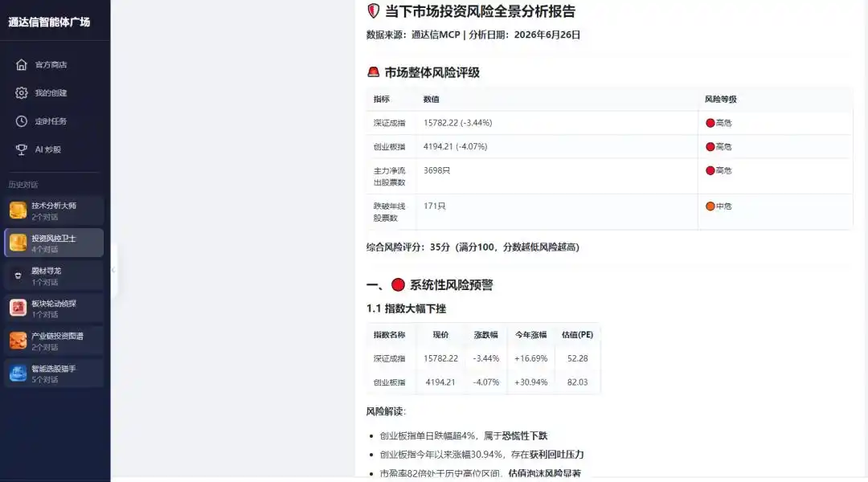Collapse the sidebar with edge handle
The image size is (868, 482).
pyautogui.click(x=113, y=270)
